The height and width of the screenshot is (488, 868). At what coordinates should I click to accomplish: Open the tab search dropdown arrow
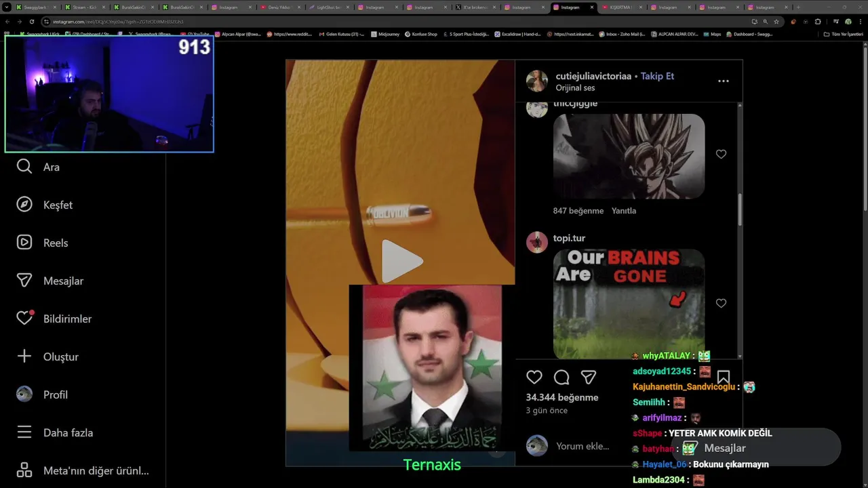pos(6,7)
